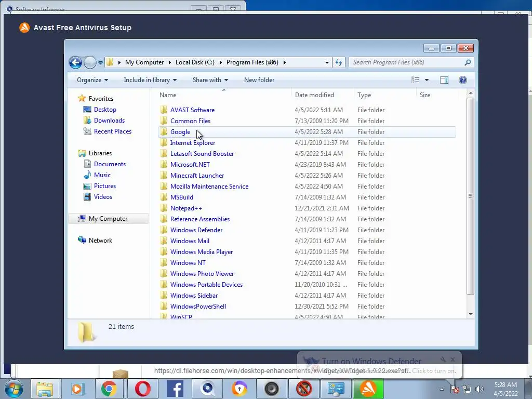Sort by the Name column header
Screen dimensions: 532x399
224,95
